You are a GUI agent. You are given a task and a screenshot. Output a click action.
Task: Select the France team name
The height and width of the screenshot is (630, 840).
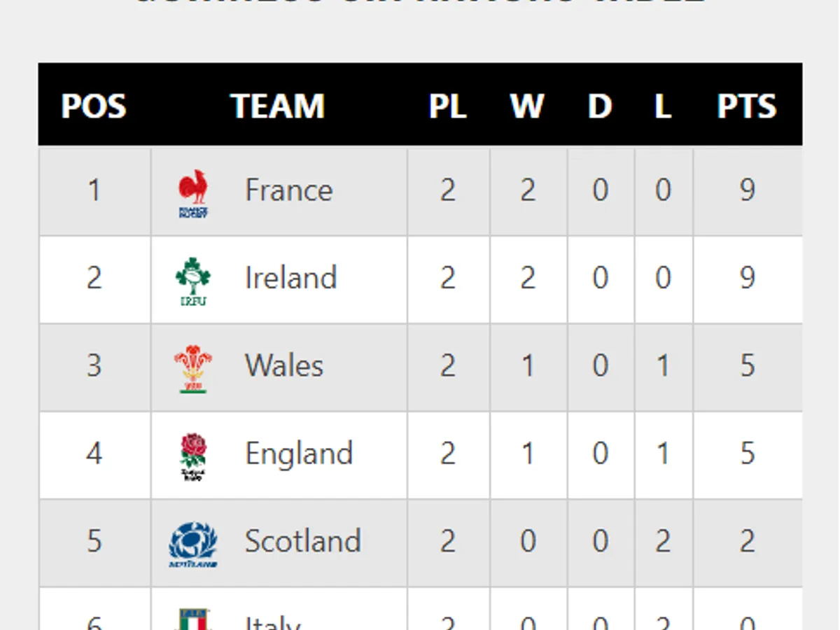pos(288,190)
